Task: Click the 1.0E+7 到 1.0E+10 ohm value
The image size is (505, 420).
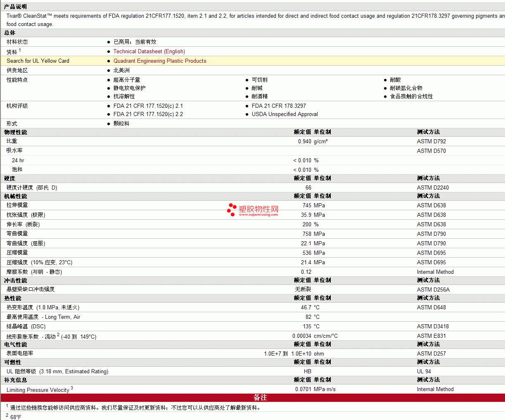Action: tap(294, 354)
